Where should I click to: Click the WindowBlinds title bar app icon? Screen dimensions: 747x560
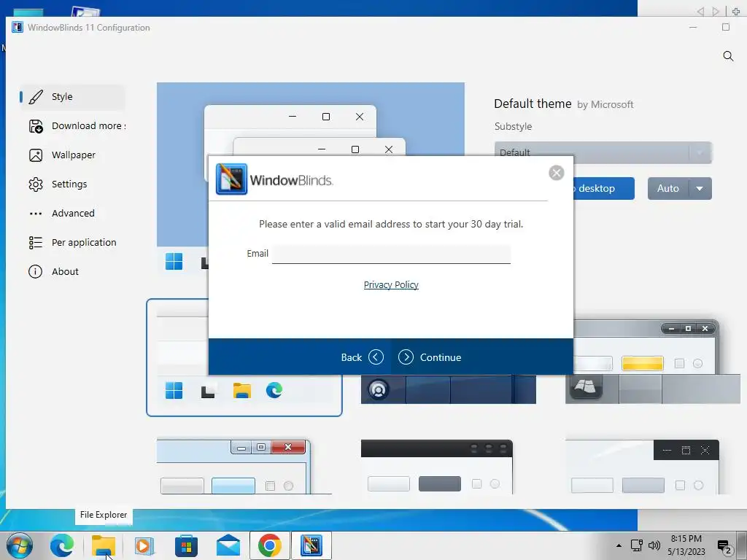coord(18,28)
